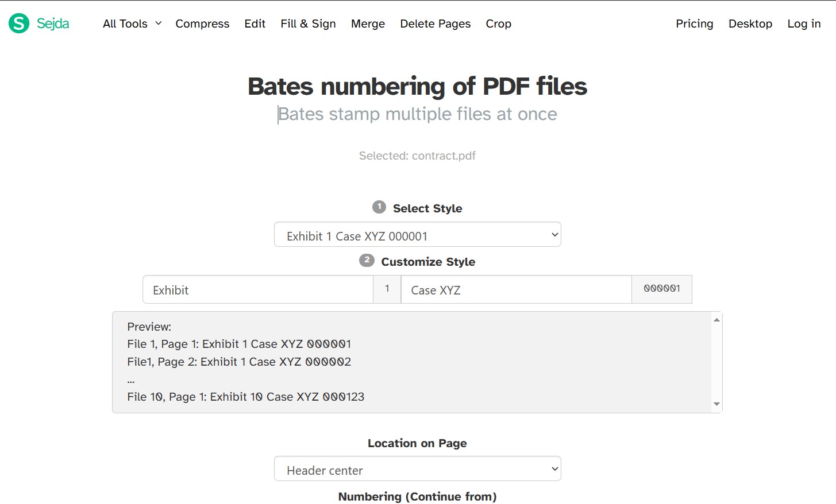Select the Merge menu item
This screenshot has width=836, height=504.
click(x=368, y=24)
